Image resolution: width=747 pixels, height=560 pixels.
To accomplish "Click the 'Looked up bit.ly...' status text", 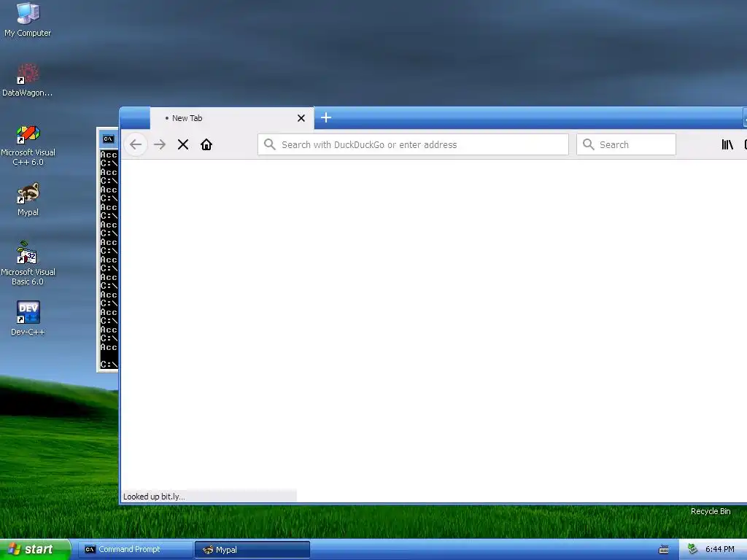I will 154,496.
